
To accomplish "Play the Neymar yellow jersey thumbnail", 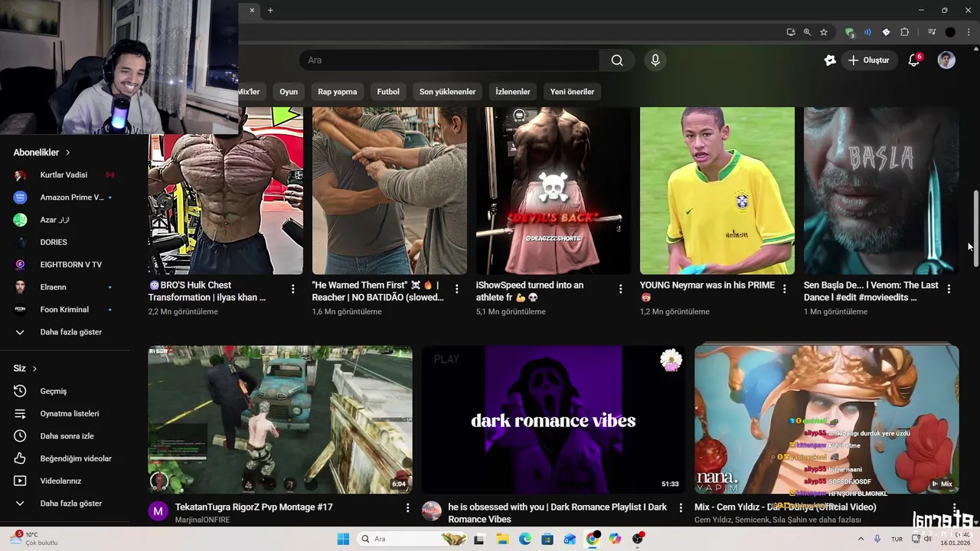I will [717, 191].
